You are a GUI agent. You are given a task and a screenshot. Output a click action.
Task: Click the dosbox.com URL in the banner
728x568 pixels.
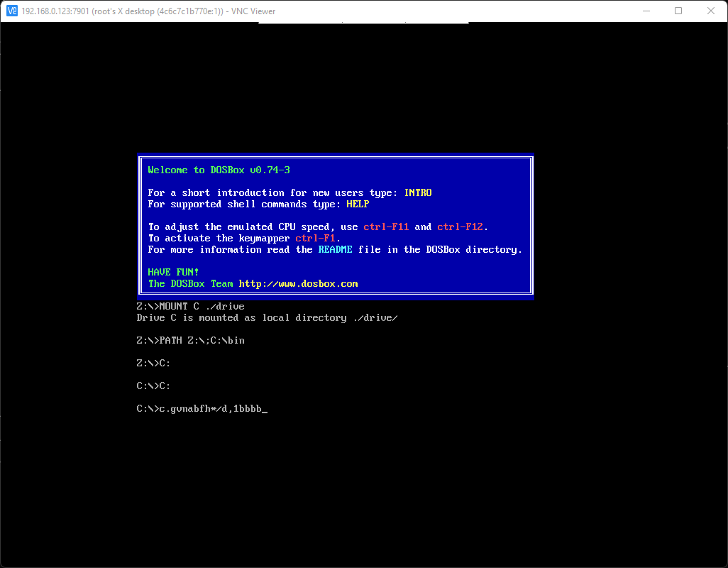(298, 284)
